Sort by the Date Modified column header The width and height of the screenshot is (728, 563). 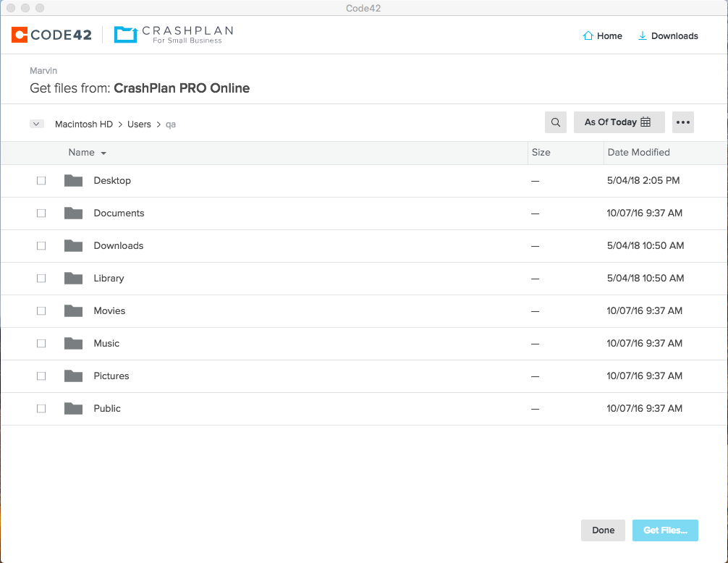coord(638,153)
